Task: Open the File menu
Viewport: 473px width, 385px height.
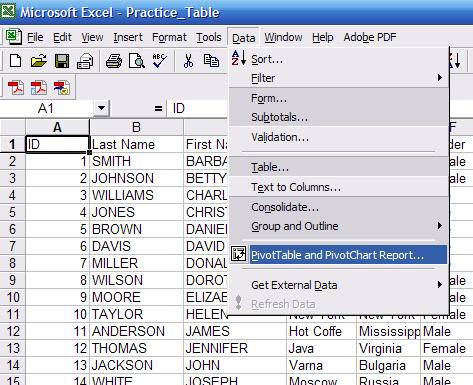Action: 35,37
